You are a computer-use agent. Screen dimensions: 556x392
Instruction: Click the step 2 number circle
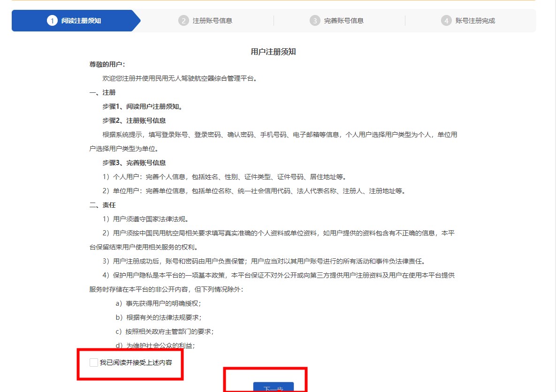click(x=183, y=21)
